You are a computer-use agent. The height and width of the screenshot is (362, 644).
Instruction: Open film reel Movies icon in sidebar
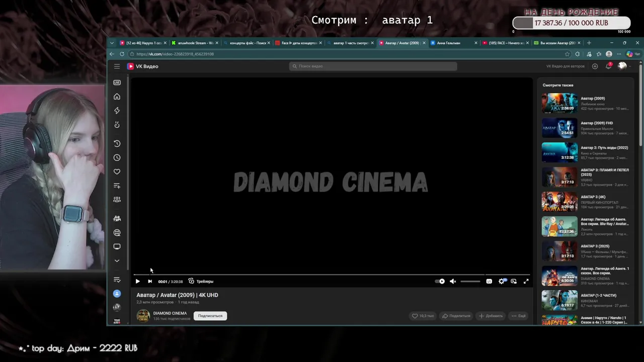pyautogui.click(x=117, y=233)
